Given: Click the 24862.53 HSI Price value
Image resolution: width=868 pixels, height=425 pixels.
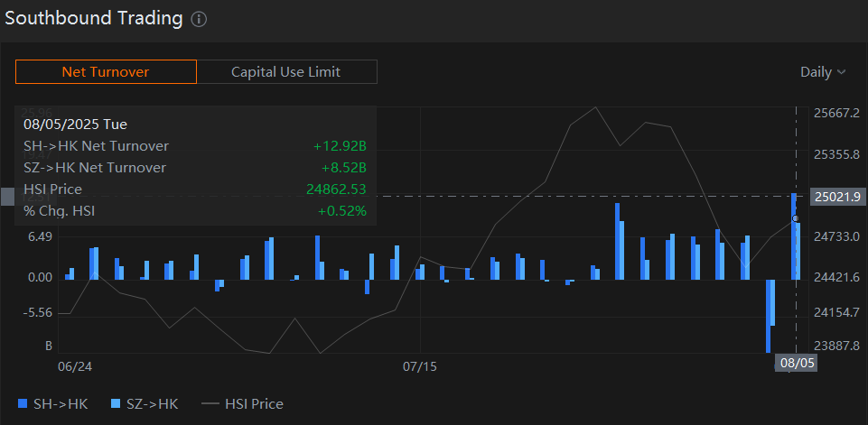Looking at the screenshot, I should [336, 189].
